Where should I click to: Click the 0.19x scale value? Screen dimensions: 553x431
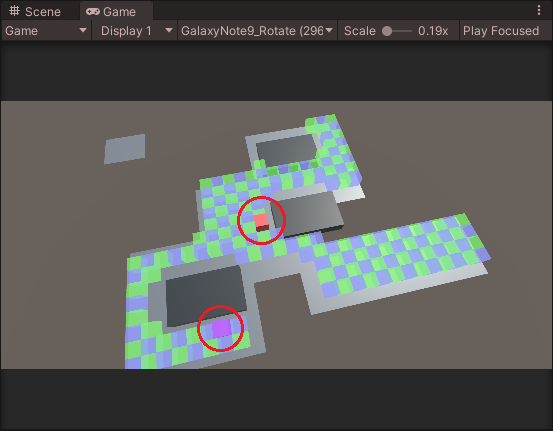433,31
